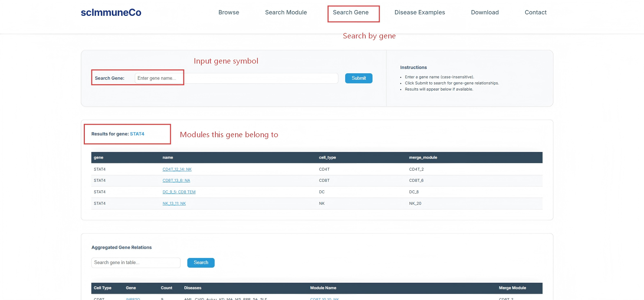Open the CD8T_13_6: NA module link
This screenshot has width=644, height=300.
tap(176, 181)
